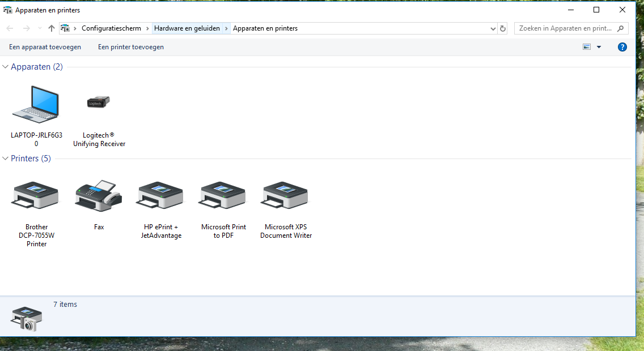This screenshot has width=644, height=351.
Task: Click Een printer toevoegen
Action: pos(131,47)
